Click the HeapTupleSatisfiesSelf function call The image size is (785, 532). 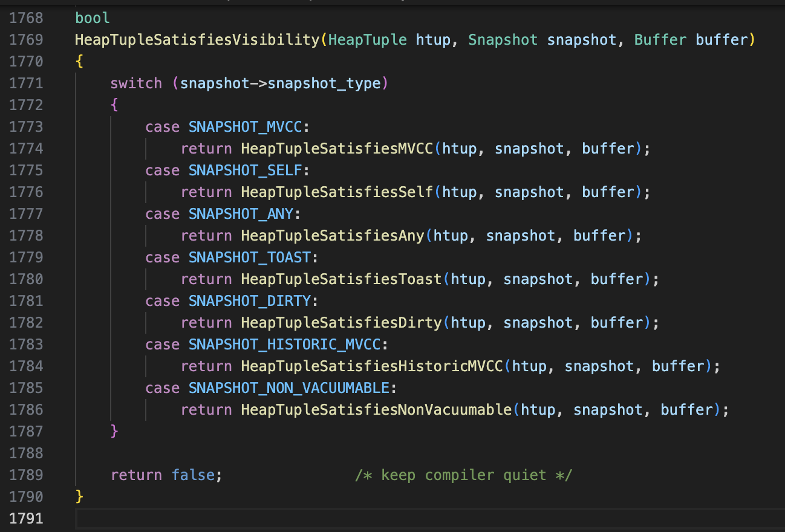tap(336, 192)
